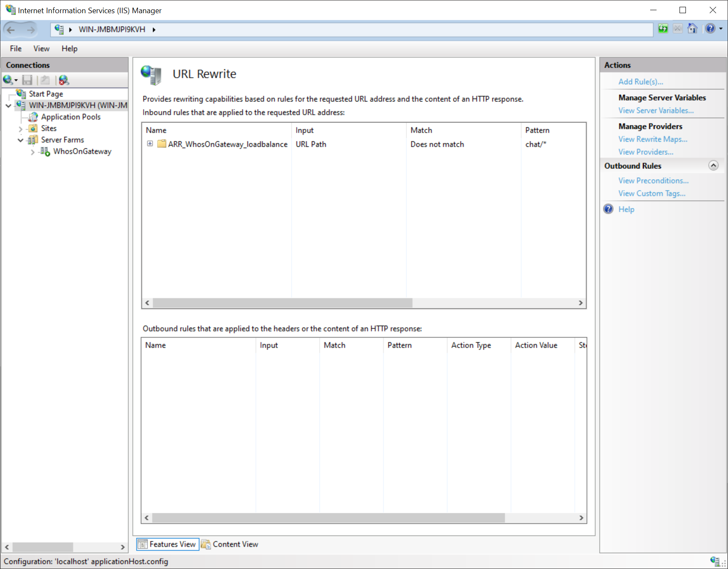Viewport: 728px width, 569px height.
Task: Sort inbound rules by Match column
Action: [x=464, y=130]
